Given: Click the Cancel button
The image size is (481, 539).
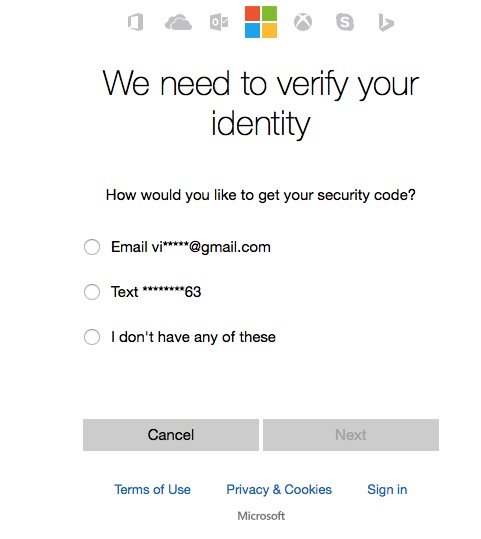Looking at the screenshot, I should (x=171, y=435).
